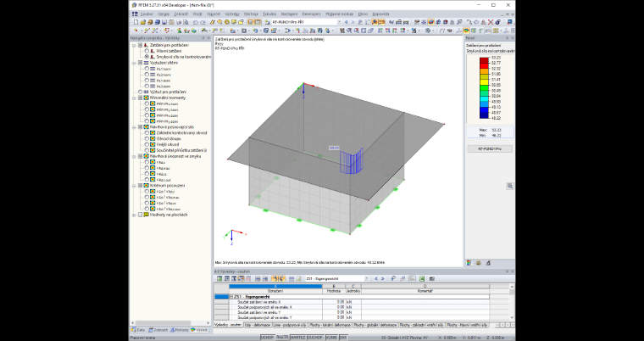Viewport: 644px width, 341px height.
Task: Go to previous case with left arrow
Action: pos(347,22)
